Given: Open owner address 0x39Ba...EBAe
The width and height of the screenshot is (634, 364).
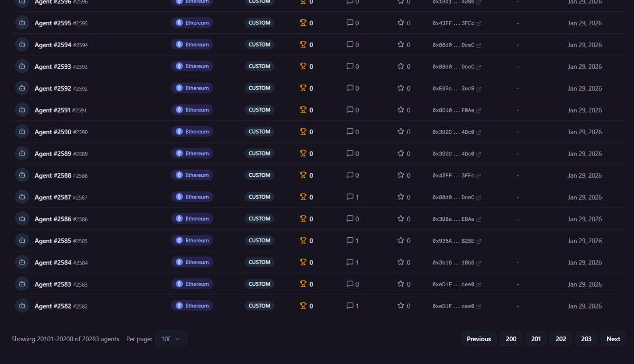Looking at the screenshot, I should pyautogui.click(x=453, y=219).
